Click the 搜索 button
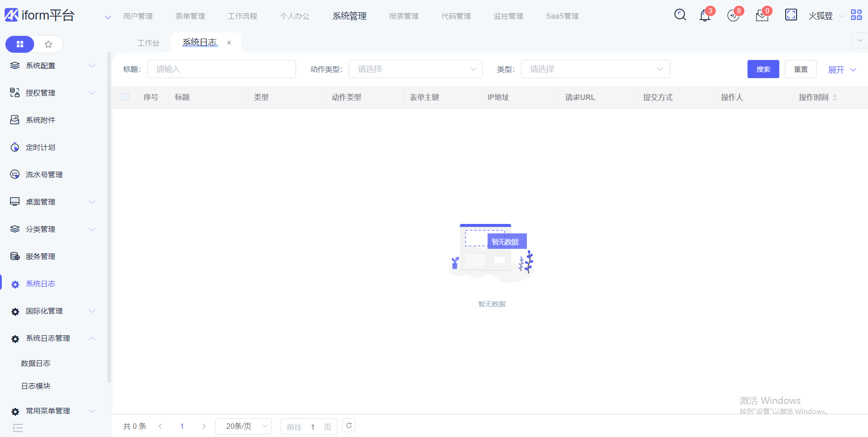The width and height of the screenshot is (868, 437). tap(763, 69)
